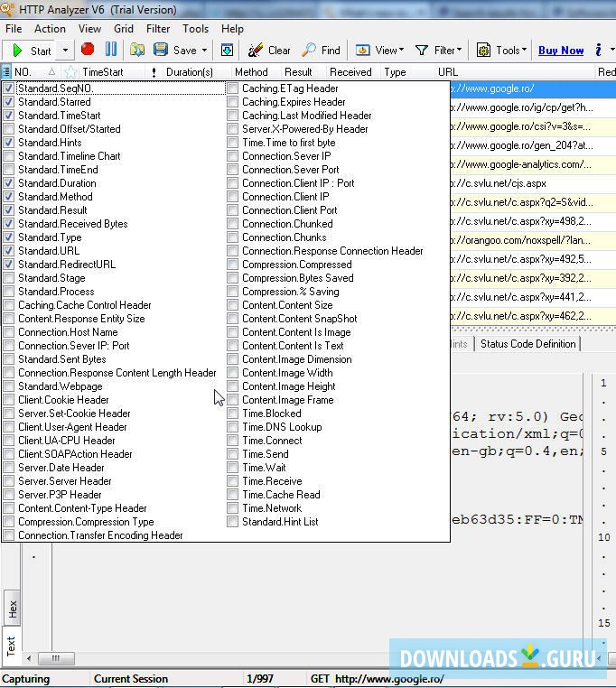Select the www.google.ro/ row
616x688 pixels.
[533, 88]
